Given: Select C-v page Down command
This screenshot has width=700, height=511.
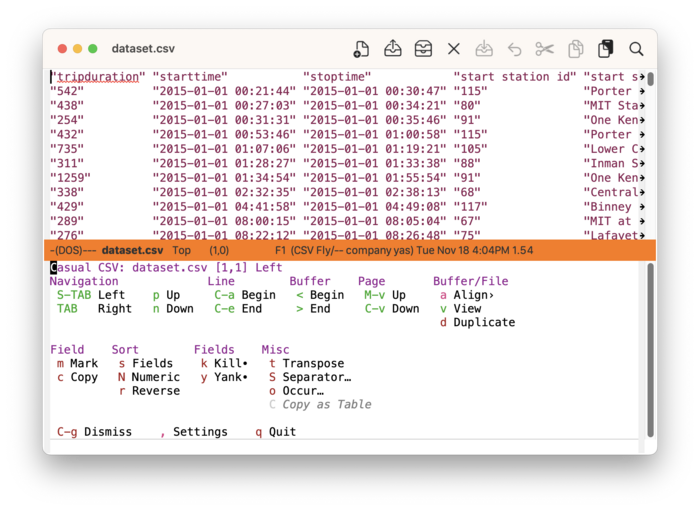Looking at the screenshot, I should coord(392,309).
